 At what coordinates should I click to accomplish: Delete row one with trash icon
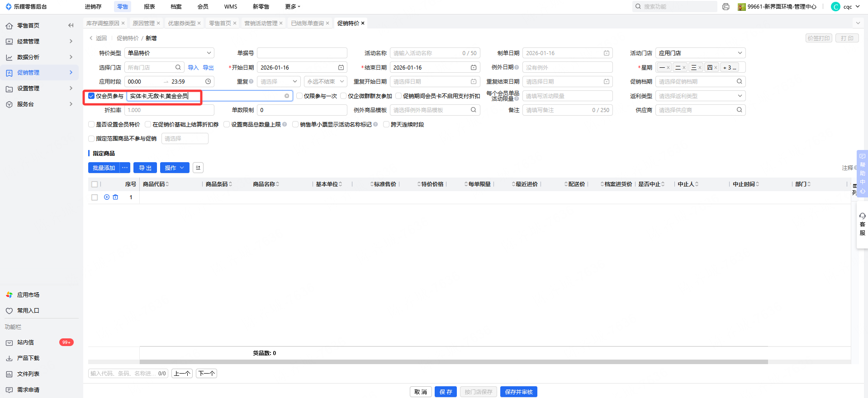point(115,197)
